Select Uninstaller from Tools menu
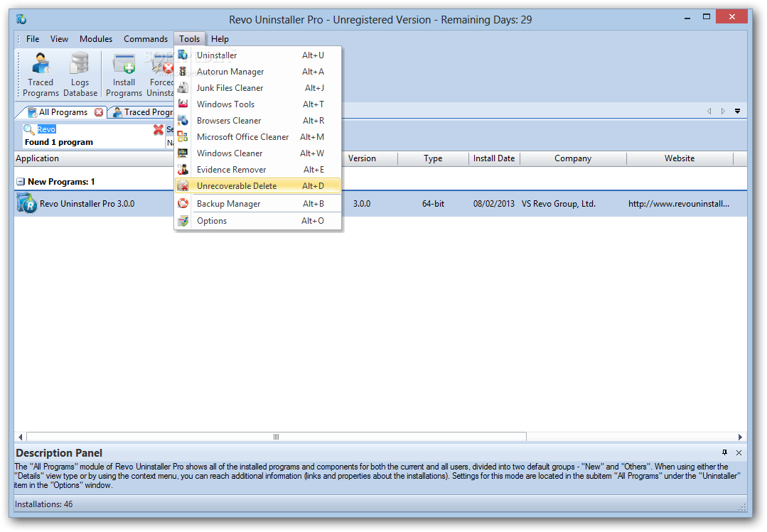The height and width of the screenshot is (532, 767). click(x=258, y=55)
